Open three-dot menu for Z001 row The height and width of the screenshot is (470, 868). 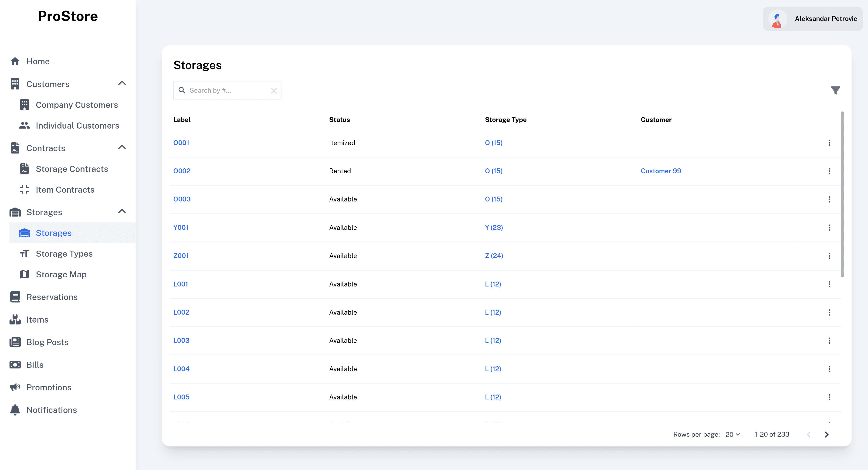pos(829,256)
